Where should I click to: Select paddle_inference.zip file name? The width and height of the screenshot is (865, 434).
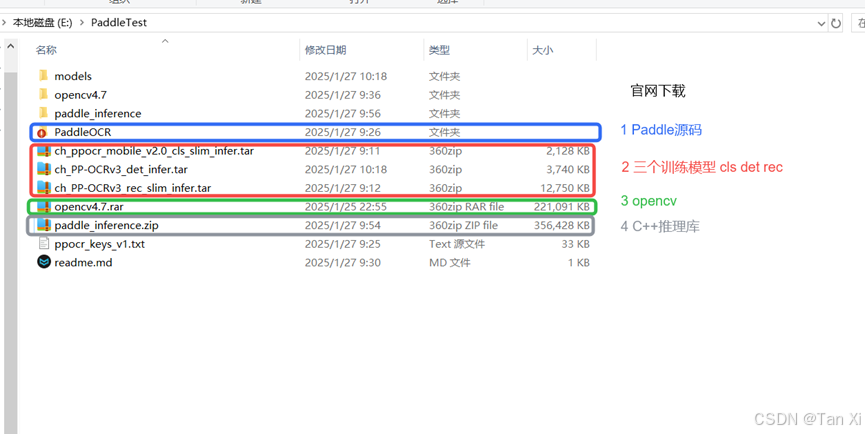(106, 225)
